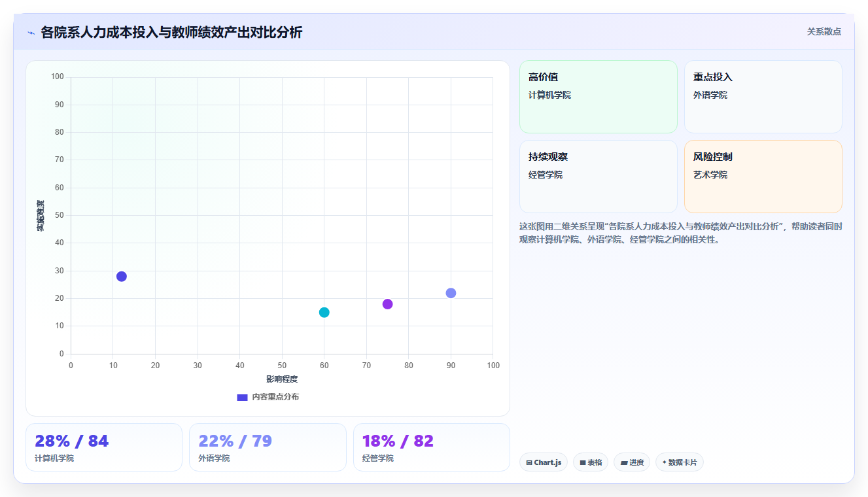Open the 重点投入 外语学院 card
Screen dimensions: 868x497
[x=763, y=97]
